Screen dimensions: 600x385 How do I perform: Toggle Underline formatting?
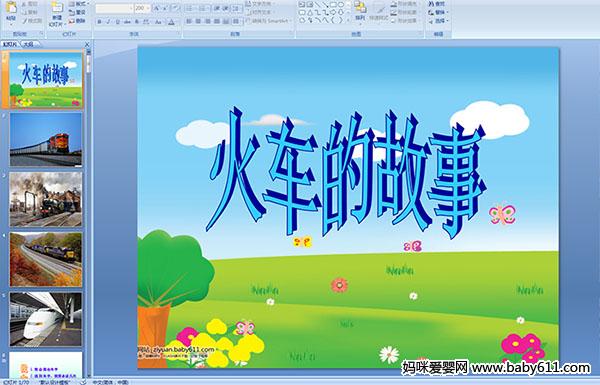coord(117,22)
